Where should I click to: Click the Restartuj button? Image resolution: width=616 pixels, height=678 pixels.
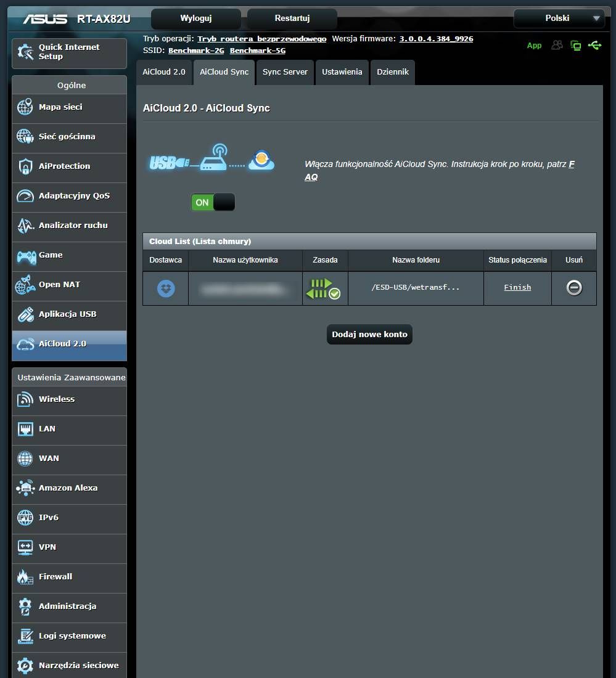click(292, 18)
